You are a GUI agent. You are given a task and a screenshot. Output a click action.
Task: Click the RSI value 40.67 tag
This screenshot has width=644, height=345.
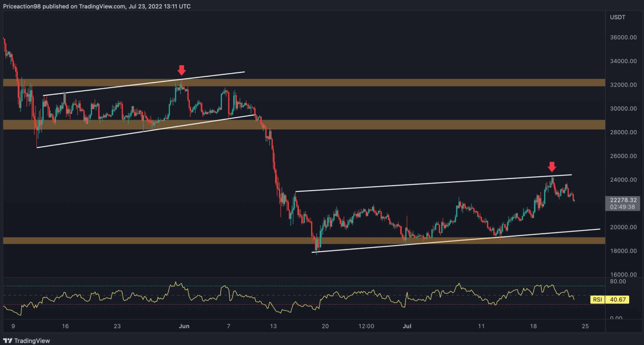pyautogui.click(x=618, y=299)
